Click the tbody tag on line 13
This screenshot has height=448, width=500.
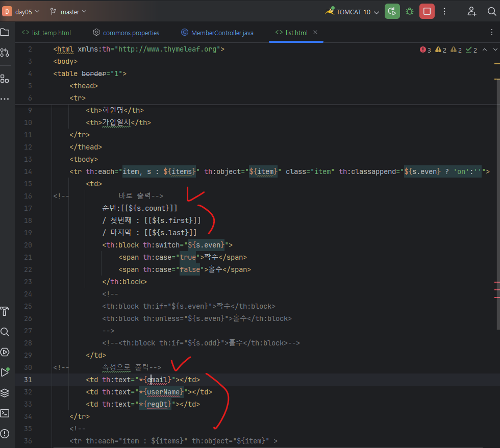[84, 159]
